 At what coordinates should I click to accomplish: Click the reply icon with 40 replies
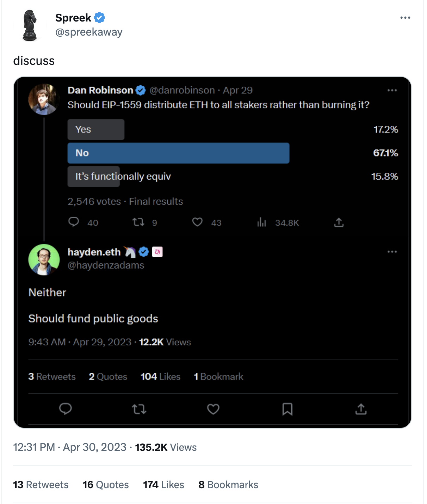74,222
